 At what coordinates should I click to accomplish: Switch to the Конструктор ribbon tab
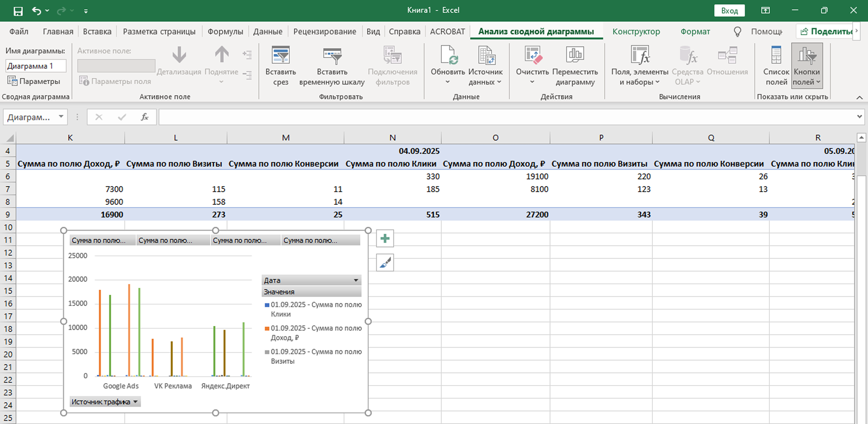coord(636,32)
